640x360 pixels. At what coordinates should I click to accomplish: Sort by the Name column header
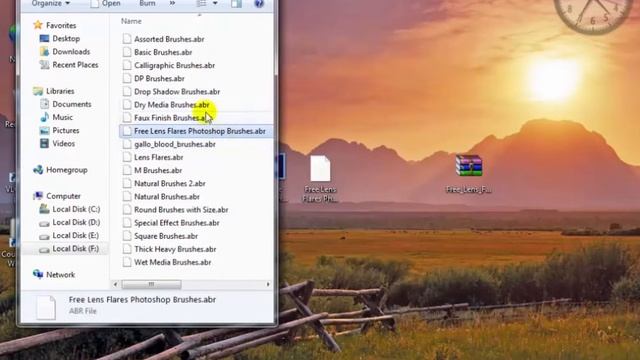pyautogui.click(x=131, y=21)
